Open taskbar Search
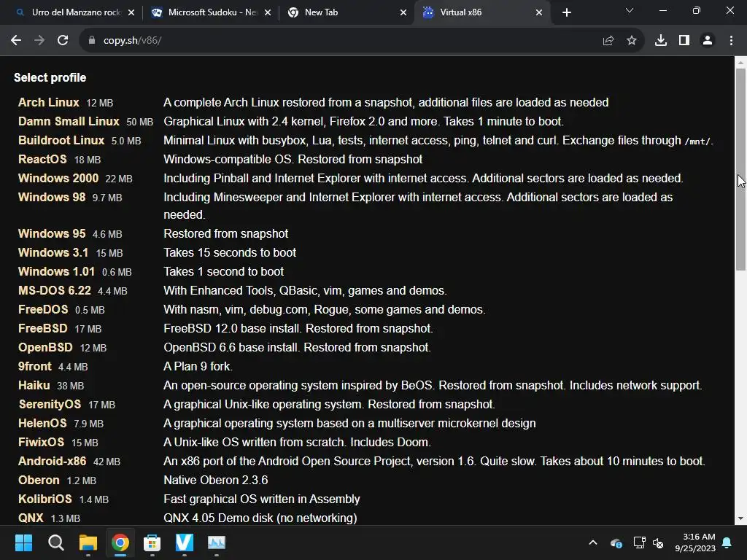Image resolution: width=747 pixels, height=560 pixels. tap(55, 542)
